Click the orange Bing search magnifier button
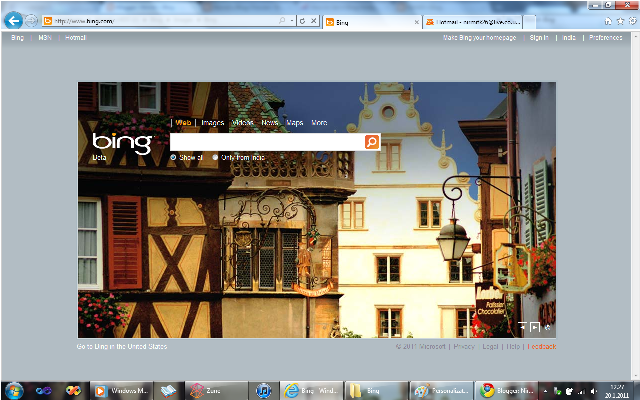The image size is (640, 400). [372, 142]
